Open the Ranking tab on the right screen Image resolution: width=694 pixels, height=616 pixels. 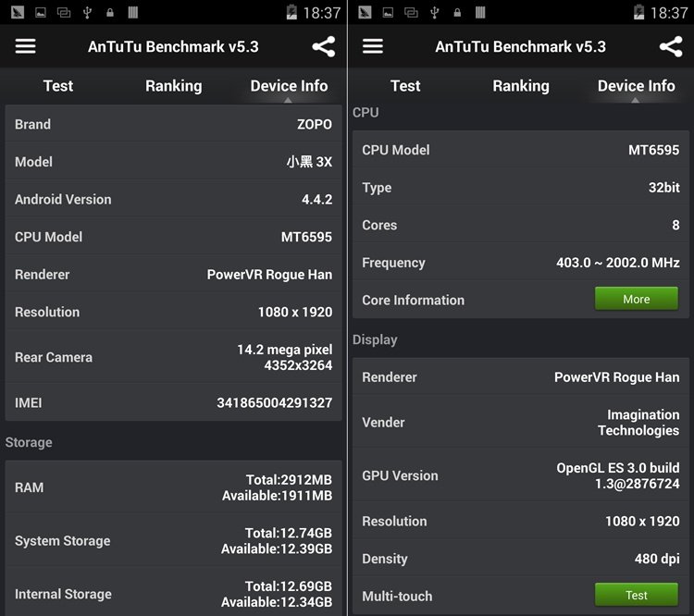coord(520,86)
